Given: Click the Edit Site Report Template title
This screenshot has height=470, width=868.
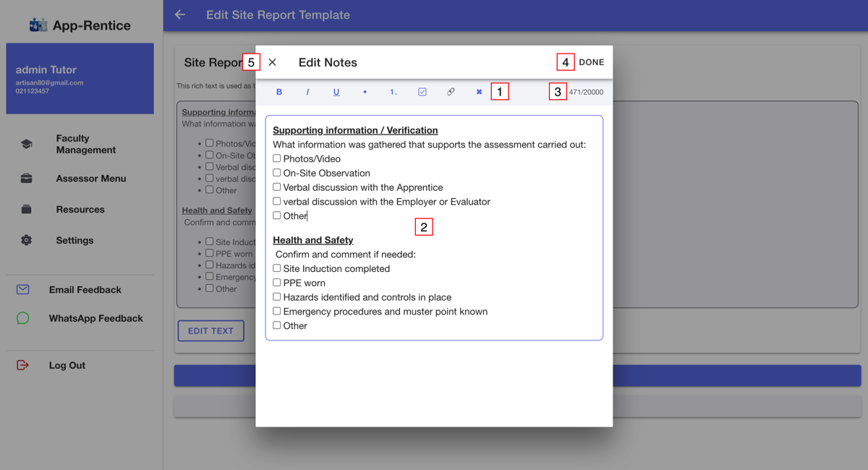Looking at the screenshot, I should [278, 14].
